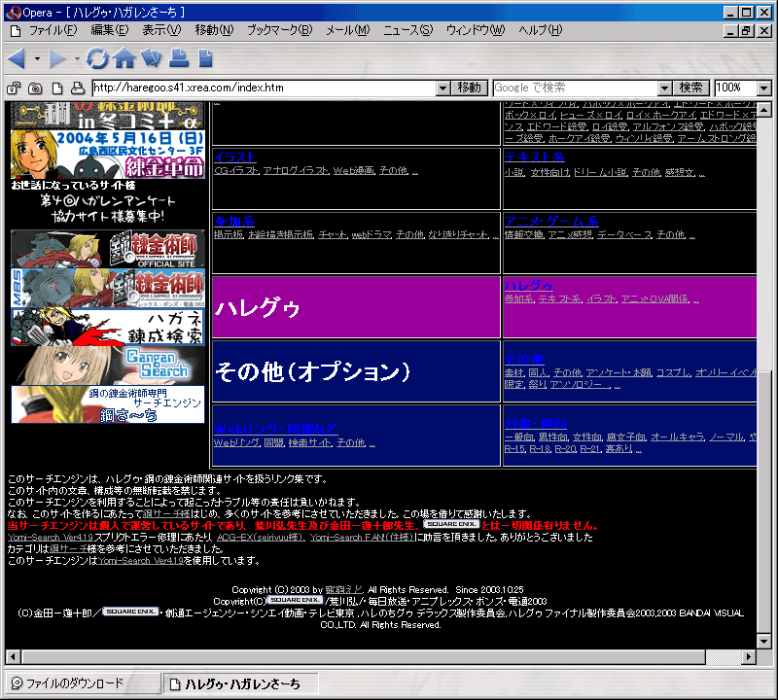This screenshot has width=778, height=700.
Task: Click the document icon left of the File menu
Action: (16, 31)
